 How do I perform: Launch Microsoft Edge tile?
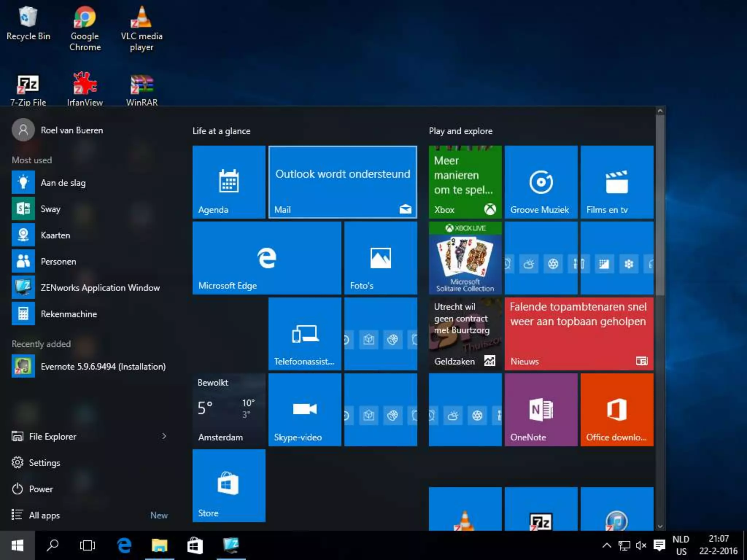pyautogui.click(x=267, y=258)
